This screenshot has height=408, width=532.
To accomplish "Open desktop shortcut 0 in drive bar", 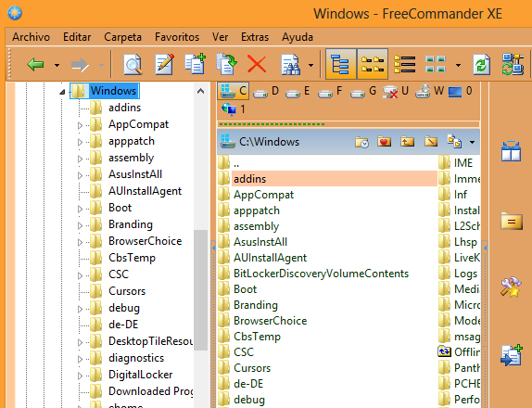I will click(460, 91).
